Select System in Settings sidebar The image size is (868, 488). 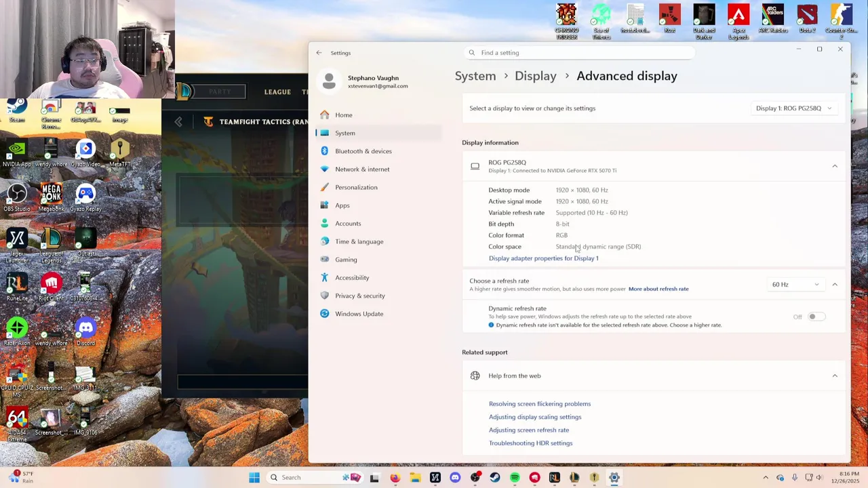[378, 133]
